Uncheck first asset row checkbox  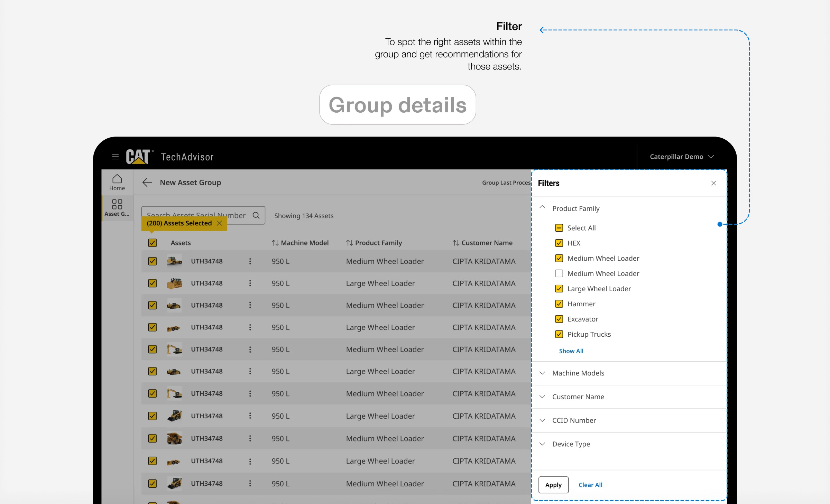click(153, 261)
